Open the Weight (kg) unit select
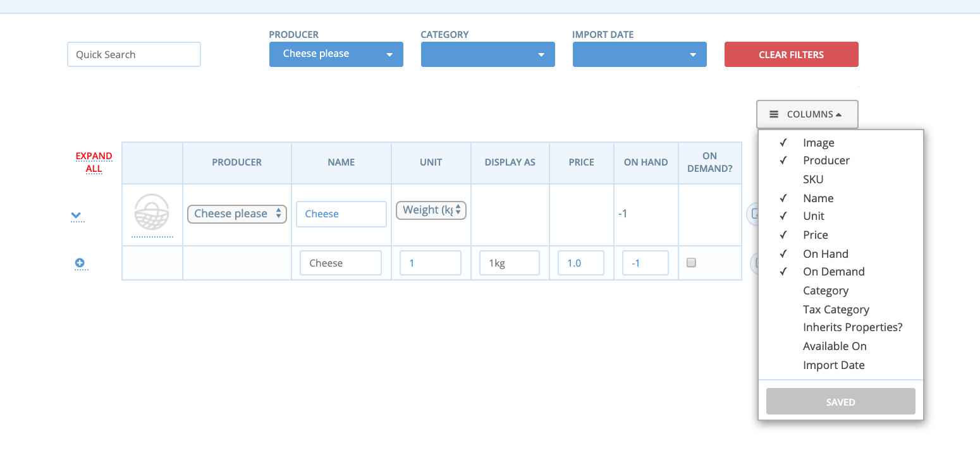The width and height of the screenshot is (980, 460). pos(431,210)
